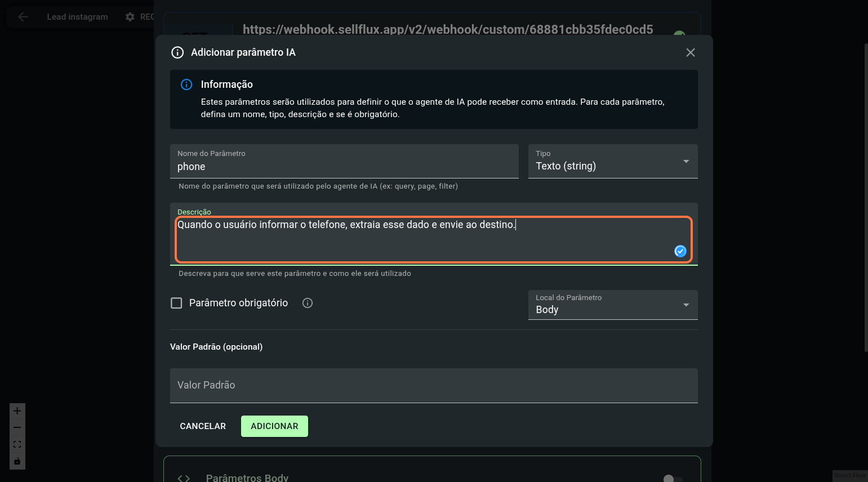Image resolution: width=868 pixels, height=482 pixels.
Task: Expand the Local do Parâmetro dropdown
Action: click(x=613, y=305)
